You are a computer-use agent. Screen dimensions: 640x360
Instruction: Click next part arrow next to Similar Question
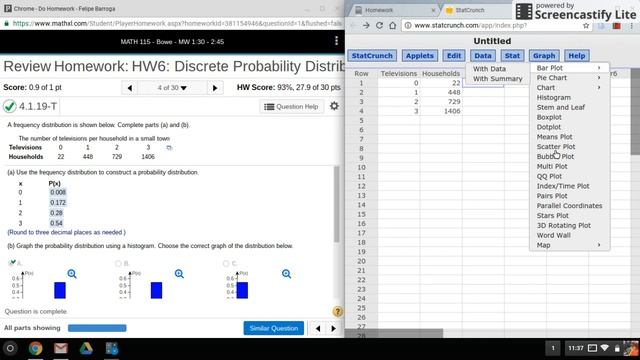click(333, 328)
